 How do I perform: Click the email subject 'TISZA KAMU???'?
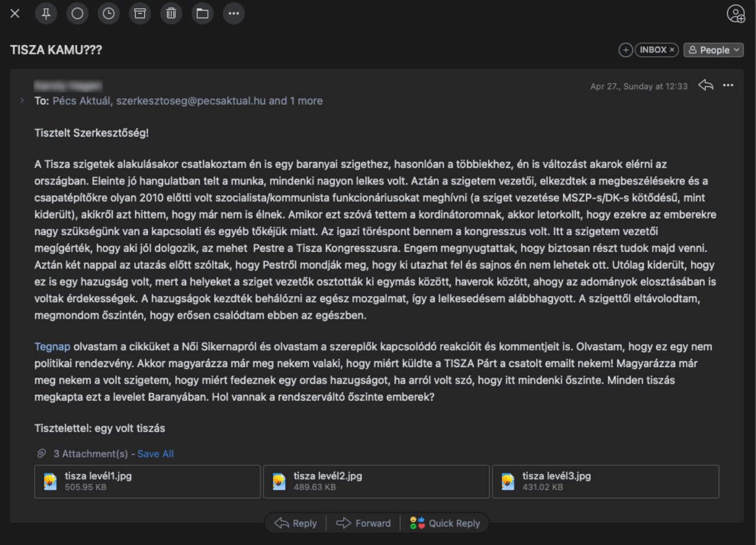click(56, 50)
